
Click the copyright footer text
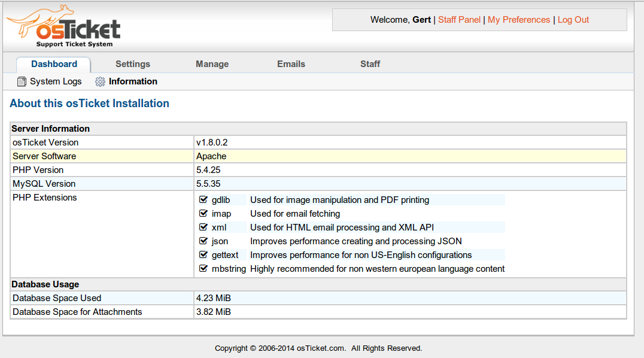318,348
